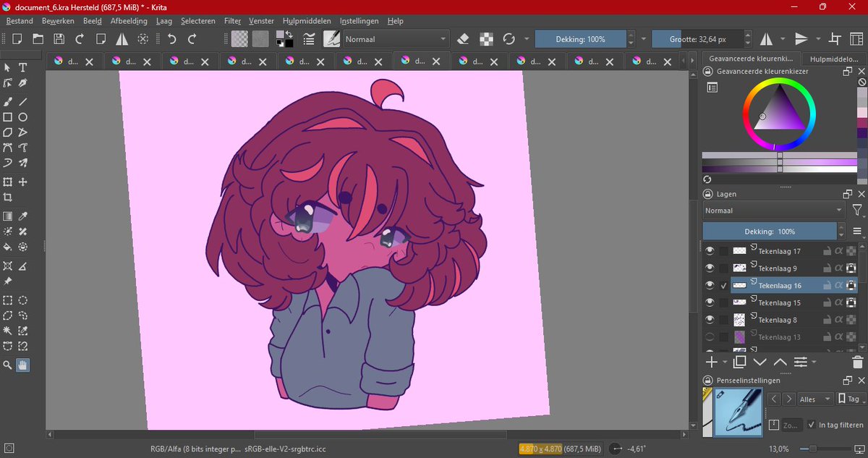Open the Instellingen menu
The image size is (868, 458).
tap(359, 21)
